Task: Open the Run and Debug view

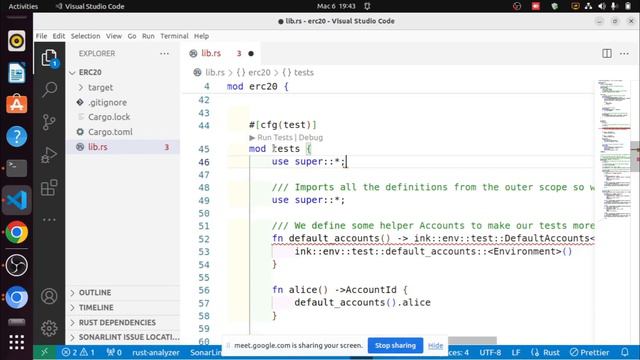Action: point(49,155)
